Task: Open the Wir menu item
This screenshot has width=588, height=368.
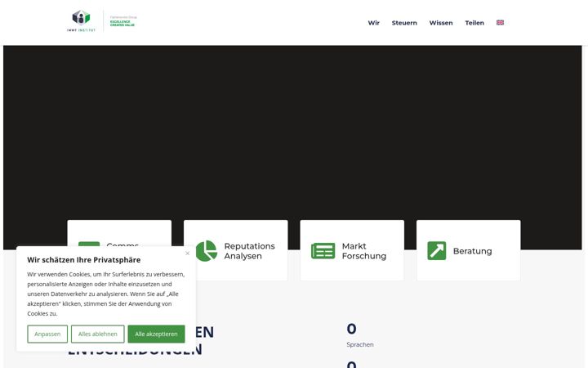Action: tap(373, 23)
